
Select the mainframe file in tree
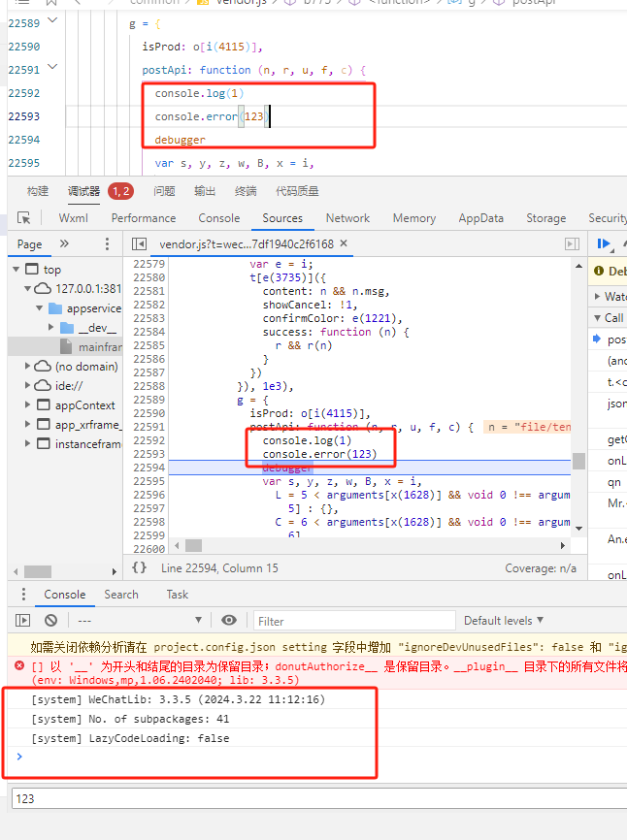[x=91, y=347]
